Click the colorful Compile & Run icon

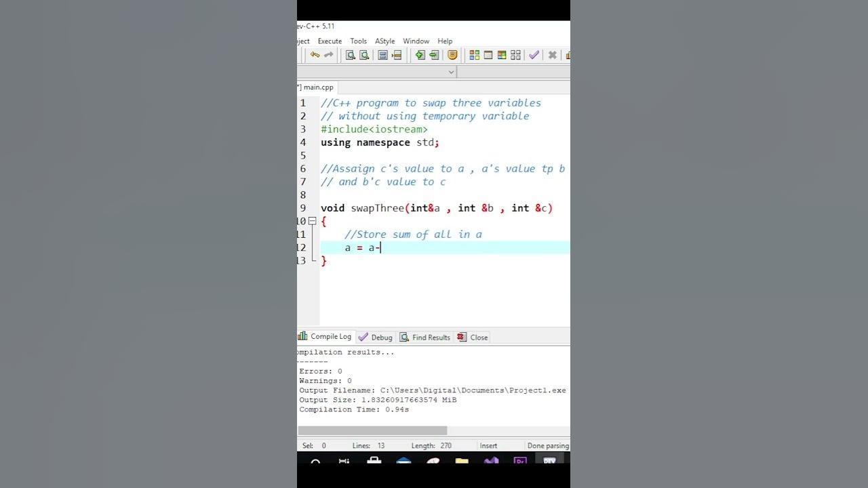click(x=502, y=56)
